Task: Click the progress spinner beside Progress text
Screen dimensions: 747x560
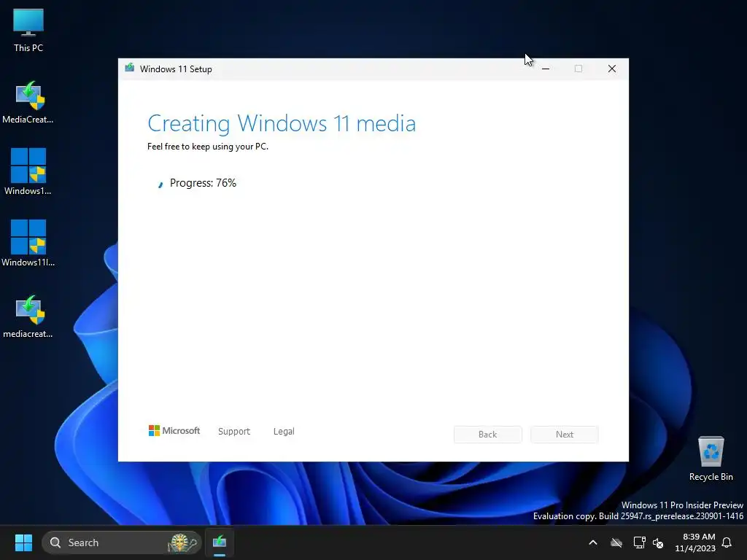Action: point(160,184)
